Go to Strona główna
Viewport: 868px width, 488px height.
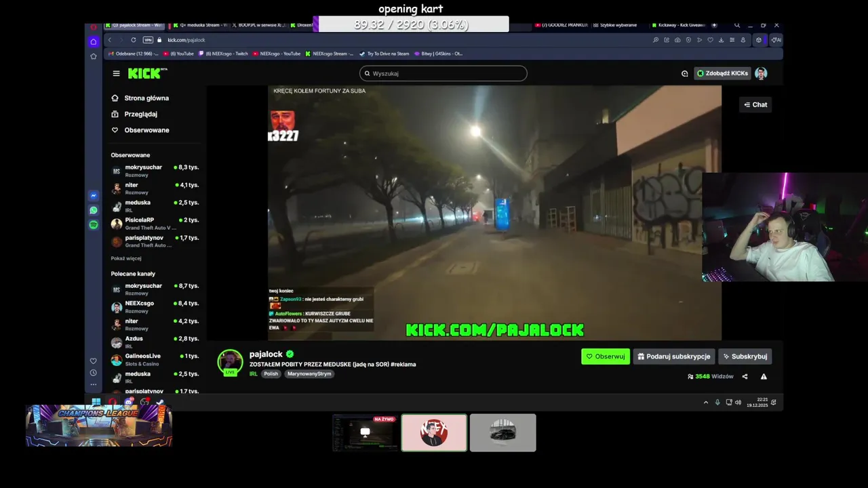coord(140,98)
